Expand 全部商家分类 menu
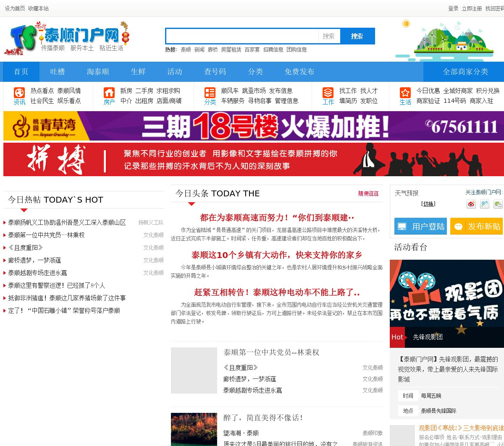Image resolution: width=504 pixels, height=446 pixels. [465, 72]
